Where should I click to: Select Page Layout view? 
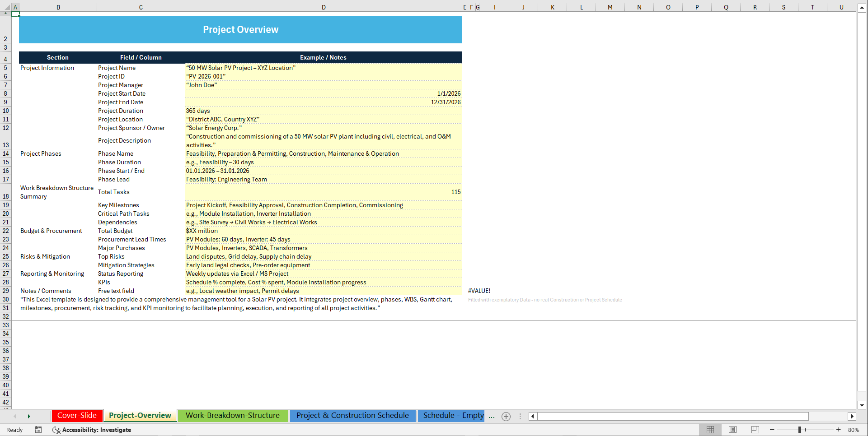coord(733,430)
